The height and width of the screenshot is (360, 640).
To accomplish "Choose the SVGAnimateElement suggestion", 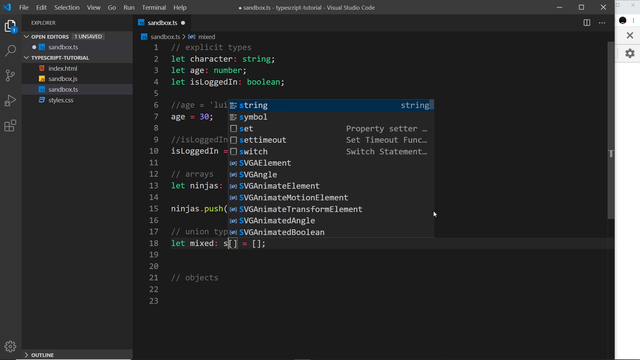I will pos(331,186).
